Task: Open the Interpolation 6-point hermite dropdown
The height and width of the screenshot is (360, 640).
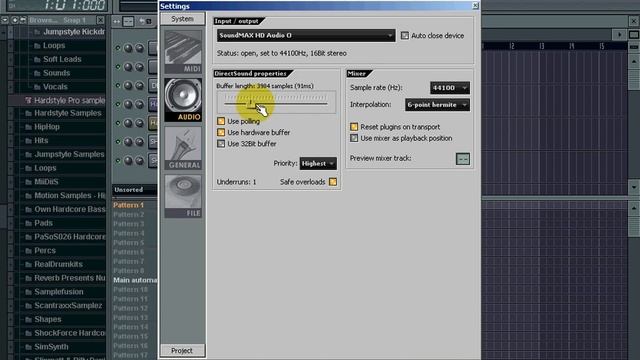Action: pyautogui.click(x=437, y=105)
